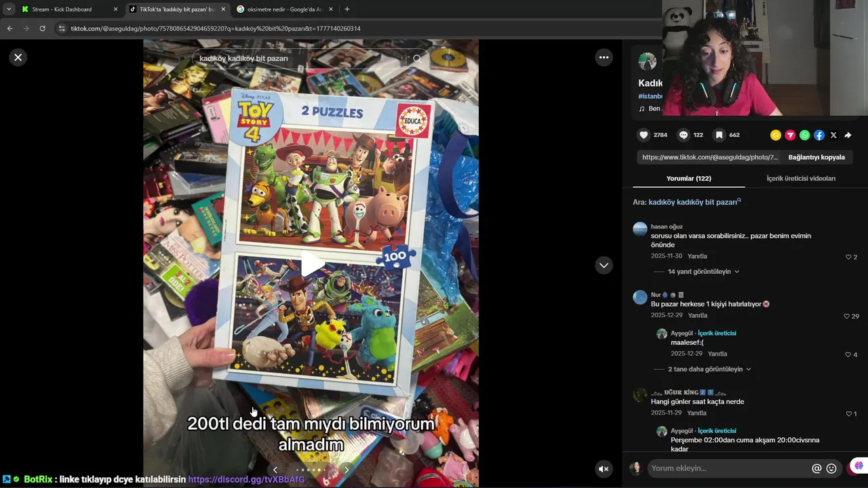The height and width of the screenshot is (488, 868).
Task: Show the previous photo in carousel
Action: click(x=275, y=469)
